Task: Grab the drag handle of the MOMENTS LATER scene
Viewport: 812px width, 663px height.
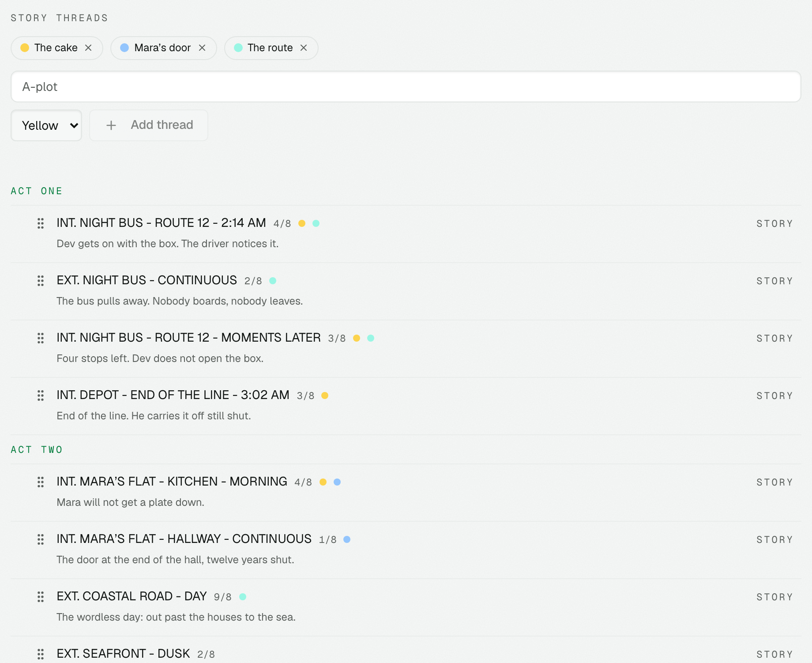Action: coord(41,338)
